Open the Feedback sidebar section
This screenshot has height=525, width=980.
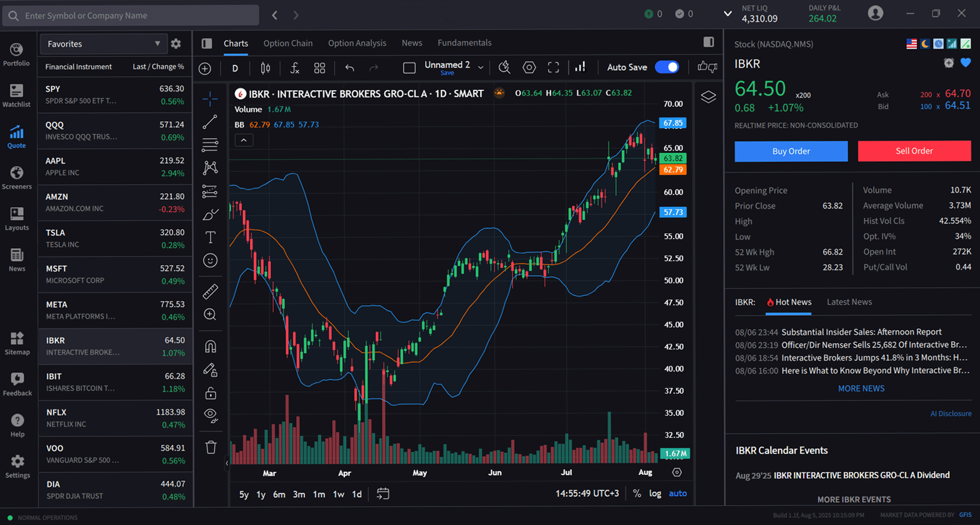[17, 384]
